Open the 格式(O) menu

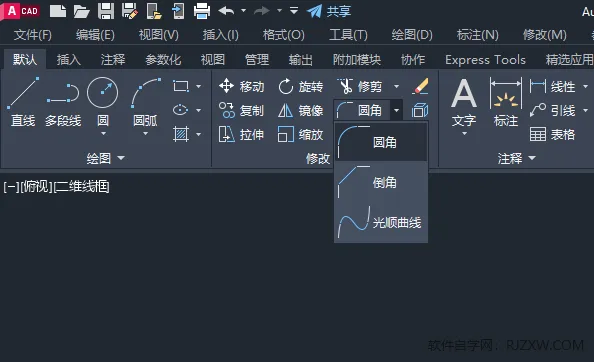coord(284,35)
